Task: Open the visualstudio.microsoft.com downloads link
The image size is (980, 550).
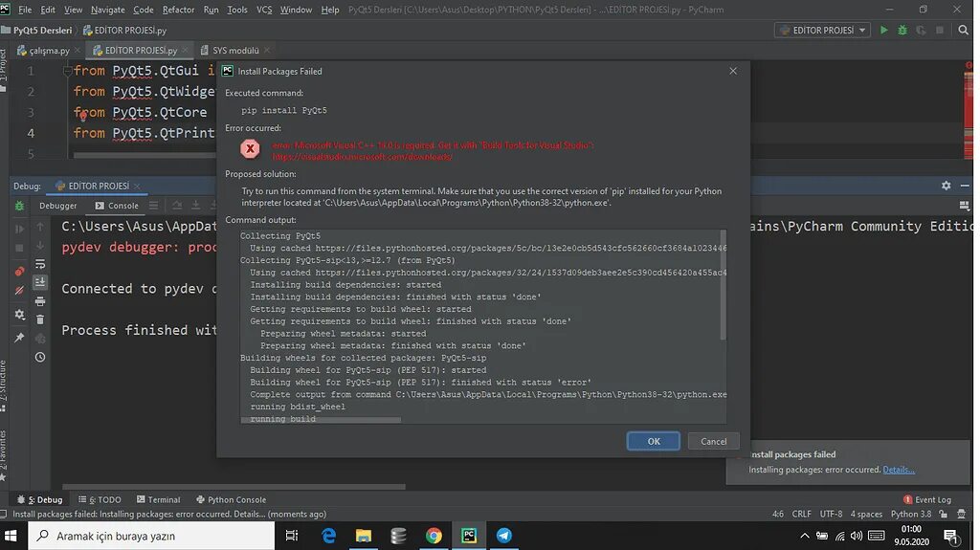Action: [x=363, y=156]
